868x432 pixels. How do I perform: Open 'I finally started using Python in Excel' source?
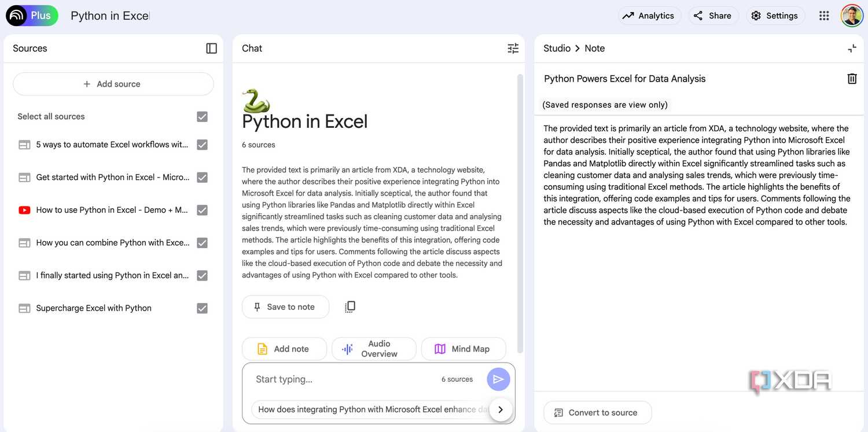112,276
